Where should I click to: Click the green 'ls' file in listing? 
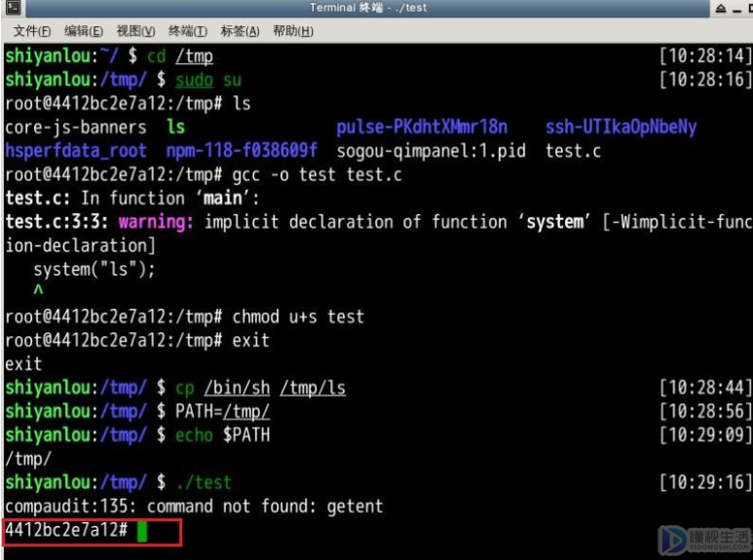coord(175,128)
